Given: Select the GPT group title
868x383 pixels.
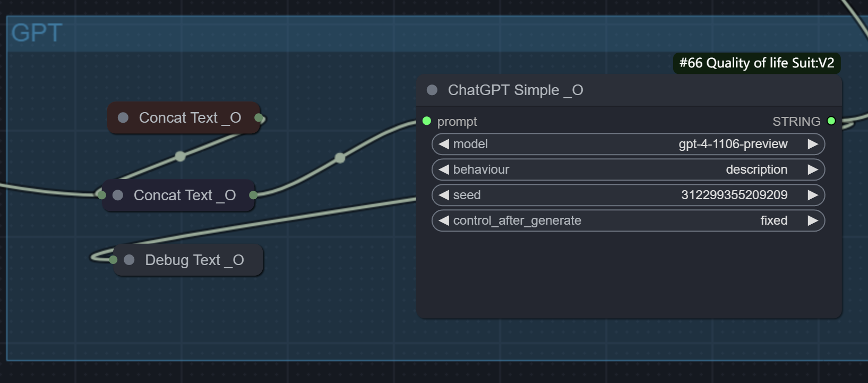Looking at the screenshot, I should coord(37,33).
